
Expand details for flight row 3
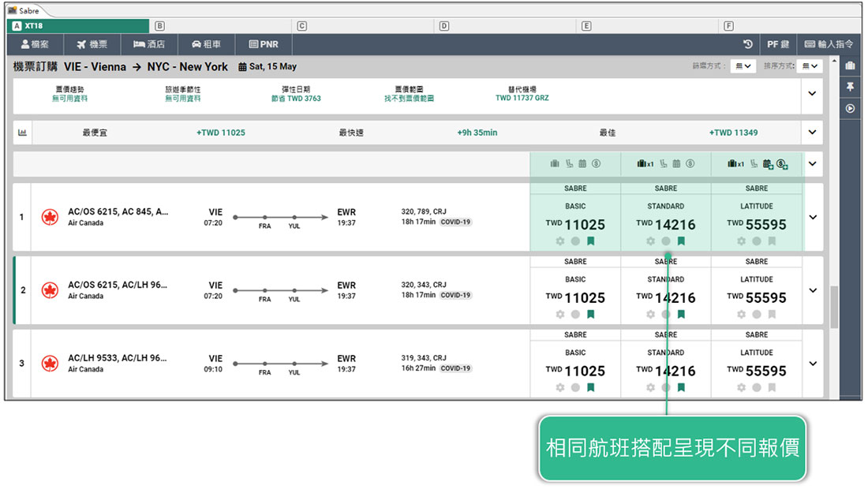813,364
